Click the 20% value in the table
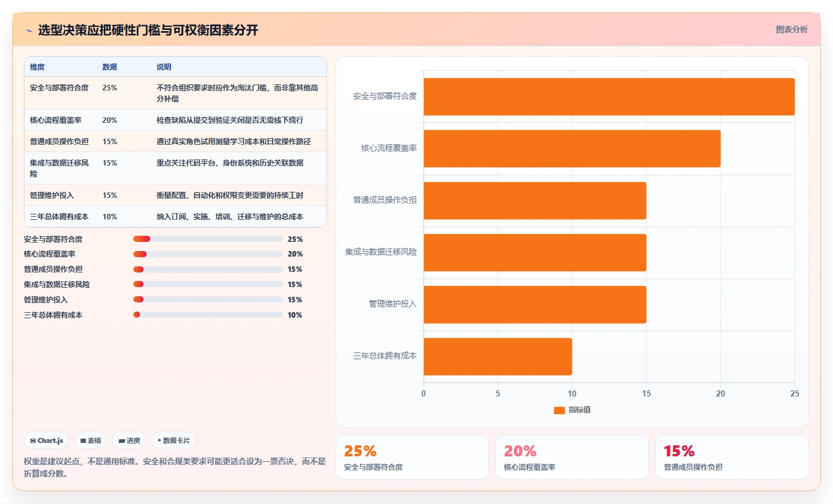The image size is (833, 504). pyautogui.click(x=110, y=120)
